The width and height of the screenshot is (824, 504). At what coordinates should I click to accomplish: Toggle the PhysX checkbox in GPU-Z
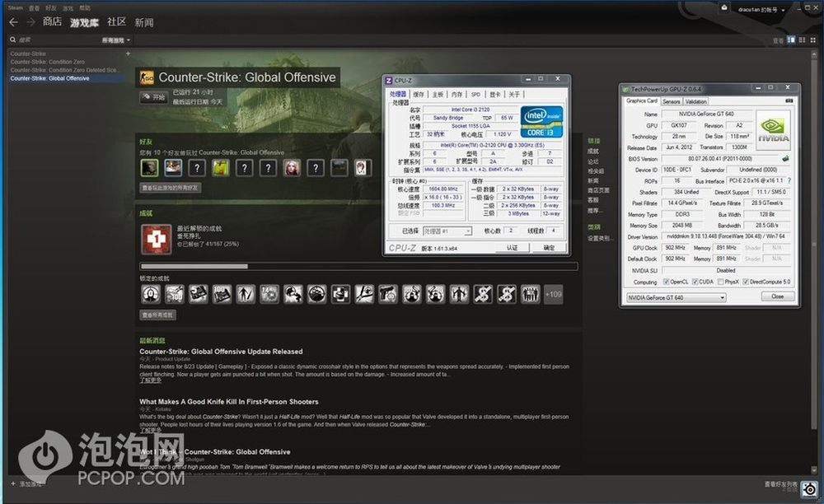pos(720,282)
